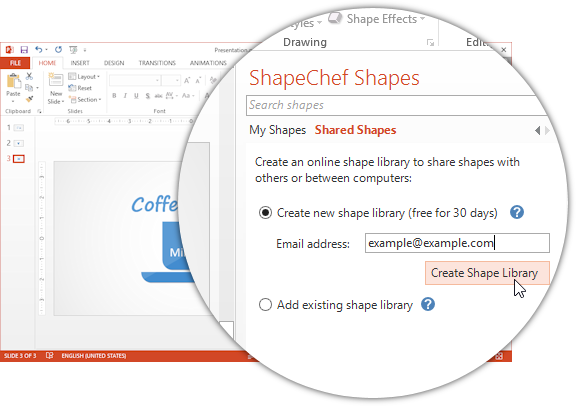Screen dimensions: 576x406
Task: Open Character Spacing (AV) menu
Action: click(171, 96)
